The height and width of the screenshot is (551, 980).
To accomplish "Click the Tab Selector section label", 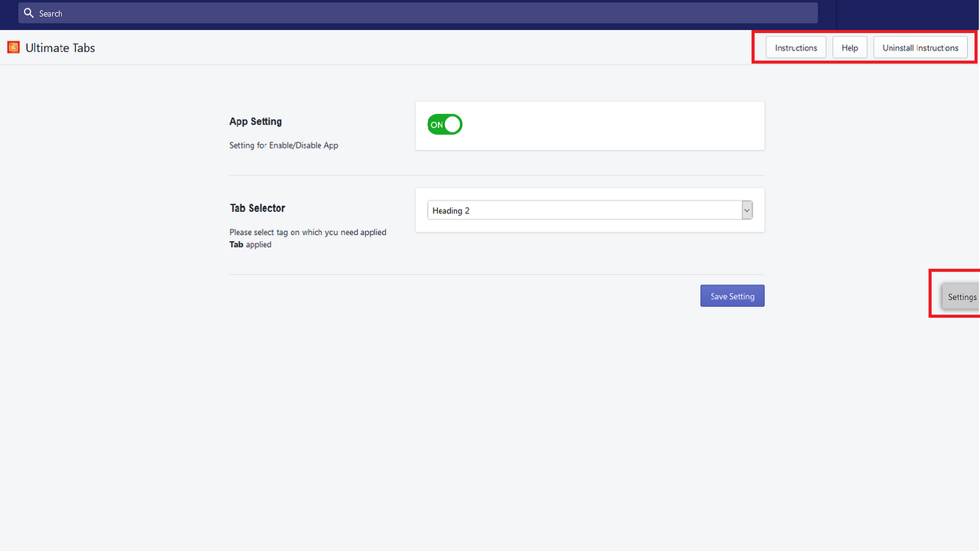I will point(257,207).
